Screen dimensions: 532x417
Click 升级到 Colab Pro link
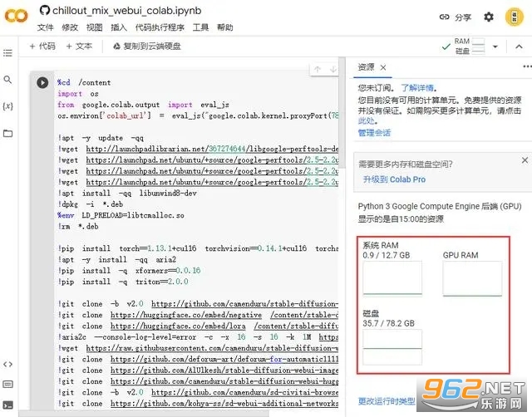coord(394,179)
